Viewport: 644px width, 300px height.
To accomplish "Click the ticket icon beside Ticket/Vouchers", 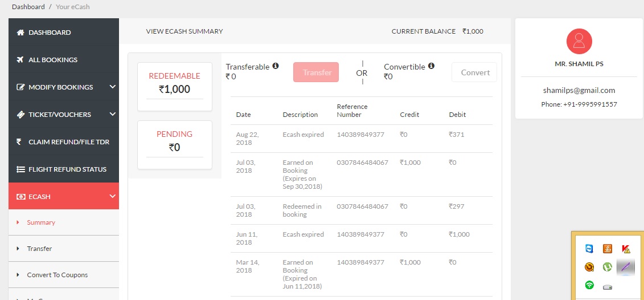I will 20,115.
